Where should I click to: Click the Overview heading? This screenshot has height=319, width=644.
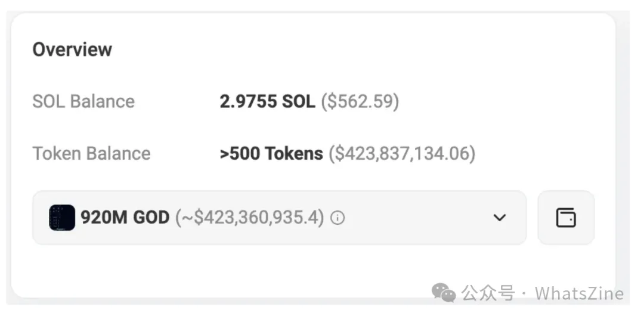pos(72,49)
